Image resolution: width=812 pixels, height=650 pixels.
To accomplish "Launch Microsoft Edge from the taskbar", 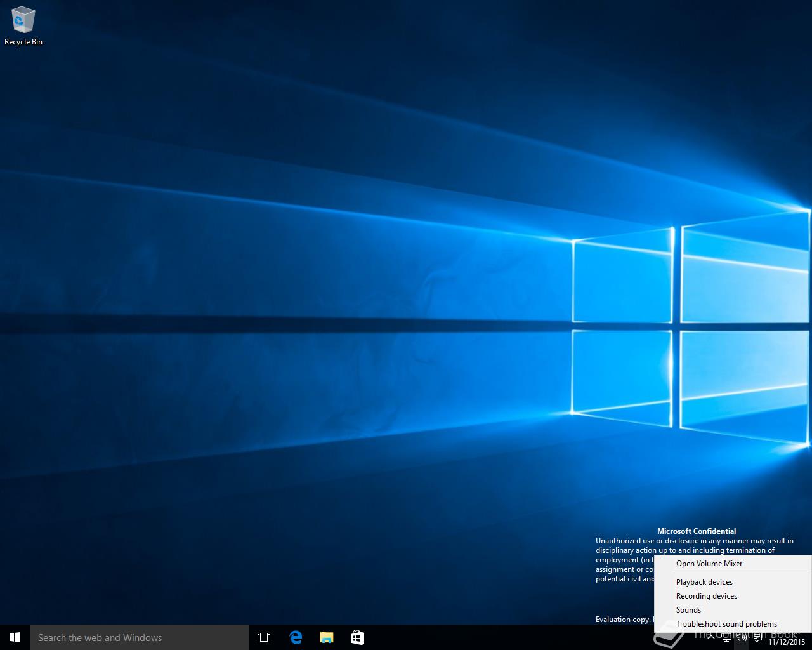I will click(x=296, y=637).
